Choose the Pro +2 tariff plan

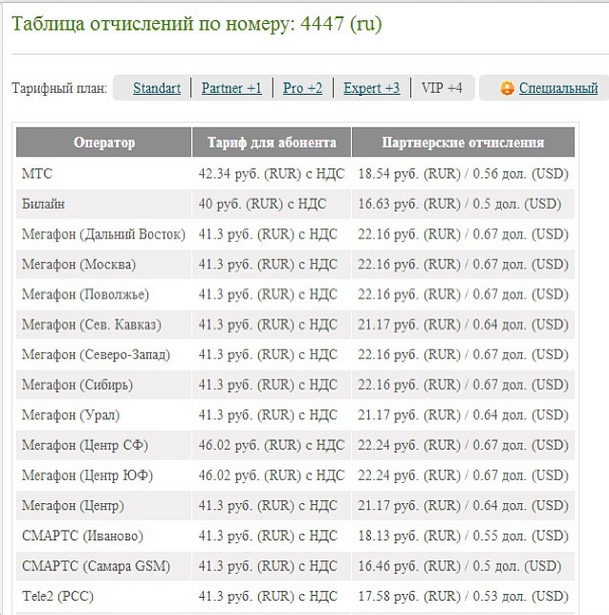point(303,88)
